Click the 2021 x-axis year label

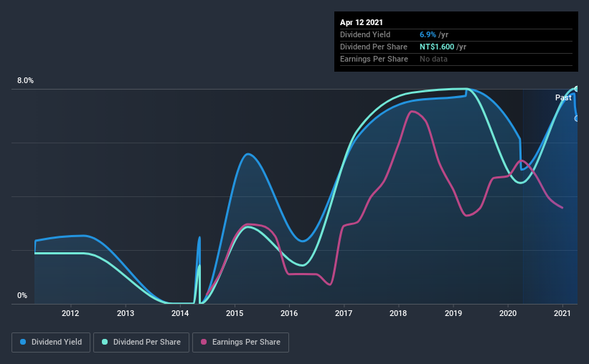(x=562, y=313)
